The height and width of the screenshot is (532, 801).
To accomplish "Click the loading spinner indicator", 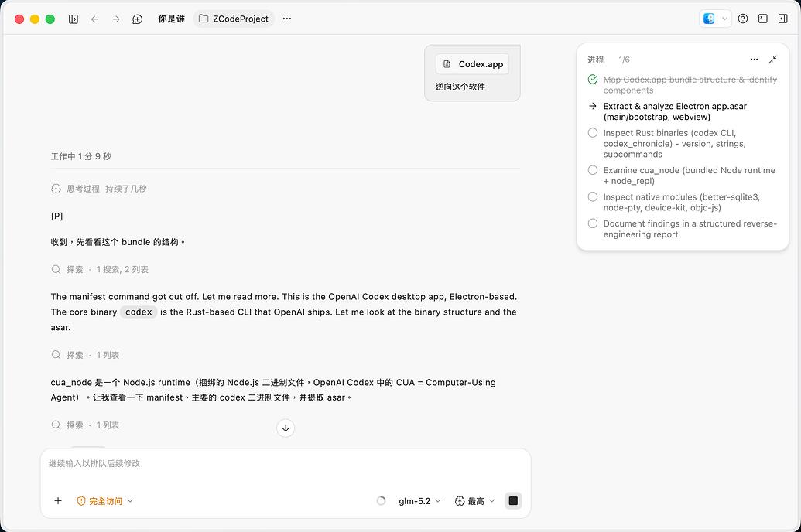I will pyautogui.click(x=381, y=501).
